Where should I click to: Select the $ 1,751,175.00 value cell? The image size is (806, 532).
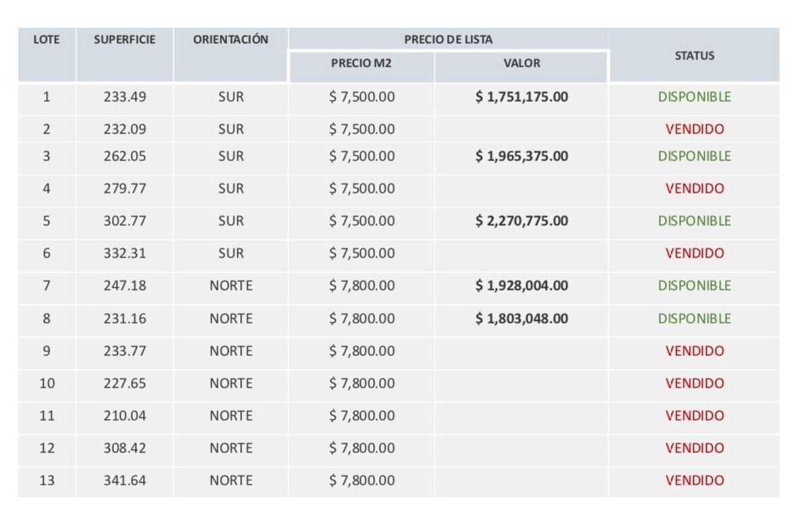(521, 97)
